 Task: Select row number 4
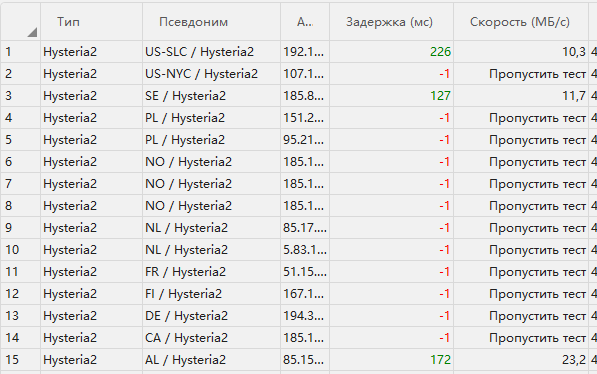tap(8, 118)
